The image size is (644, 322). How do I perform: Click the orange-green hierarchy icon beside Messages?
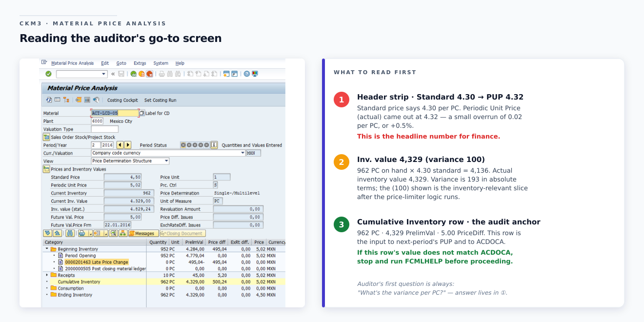(x=123, y=233)
